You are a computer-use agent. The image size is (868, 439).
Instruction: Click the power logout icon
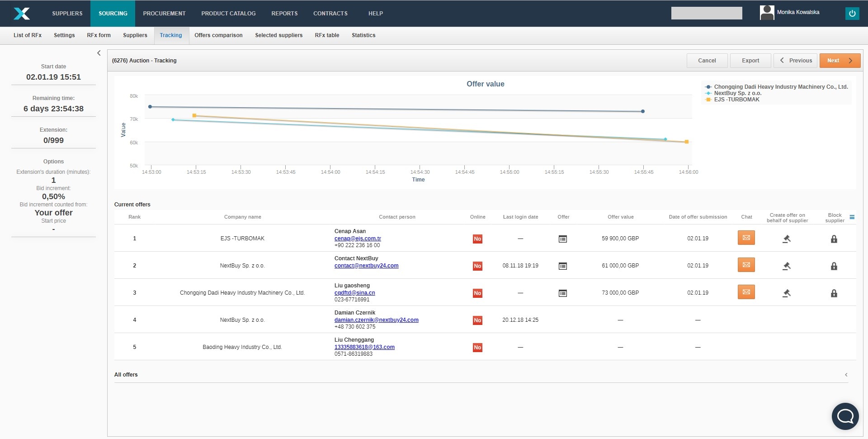tap(852, 14)
